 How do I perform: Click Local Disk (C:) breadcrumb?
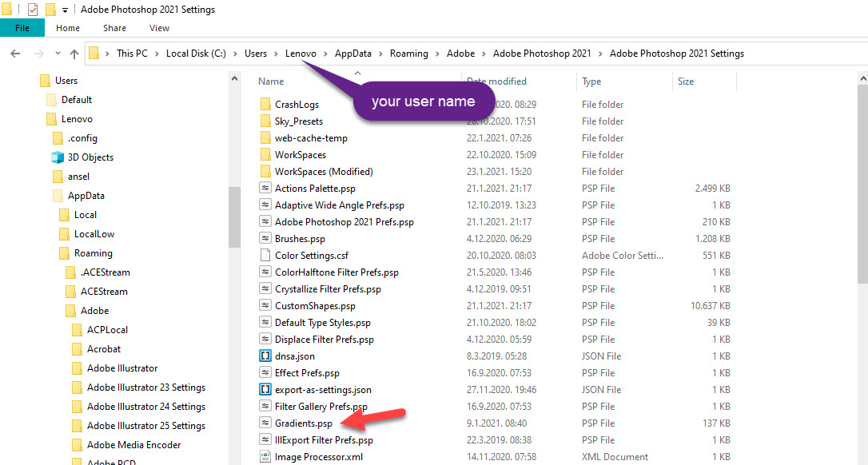click(x=196, y=54)
